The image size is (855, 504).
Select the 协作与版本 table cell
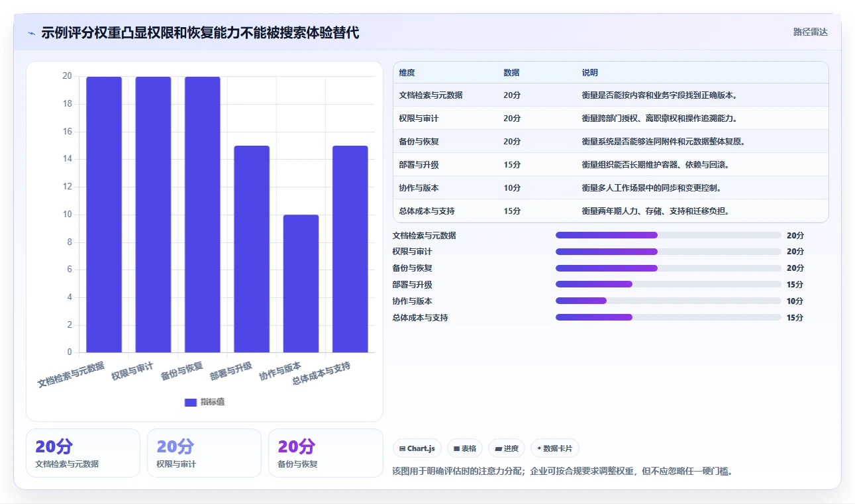click(x=419, y=188)
